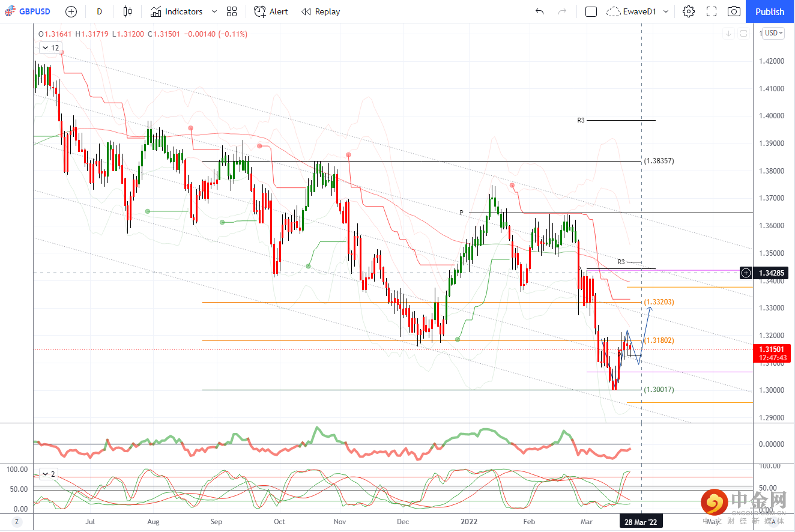Click the Oct label on time axis
795x532 pixels.
[x=278, y=522]
